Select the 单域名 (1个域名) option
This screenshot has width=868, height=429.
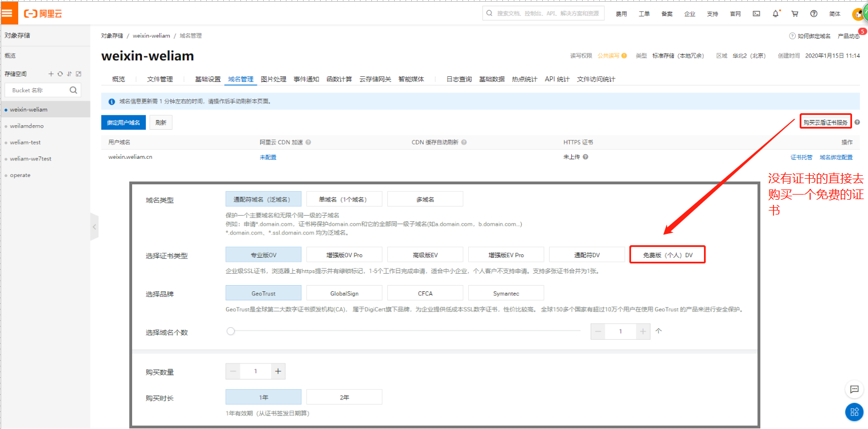[x=344, y=199]
